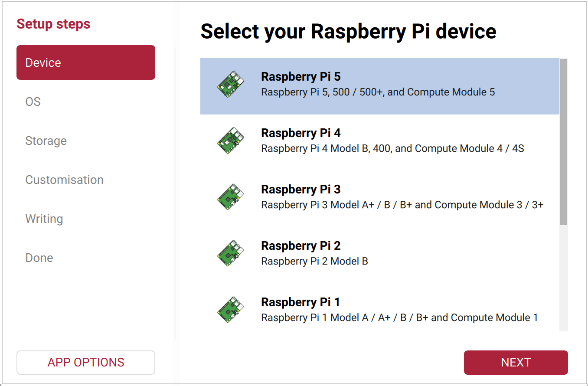The width and height of the screenshot is (588, 386).
Task: Select the Done step
Action: (x=85, y=258)
